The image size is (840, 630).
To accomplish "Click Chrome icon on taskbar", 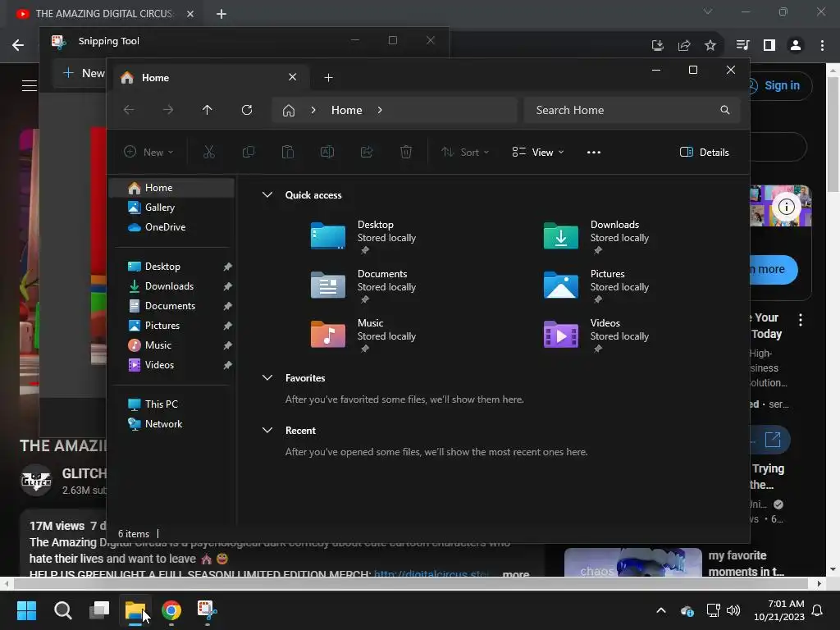I will point(171,610).
